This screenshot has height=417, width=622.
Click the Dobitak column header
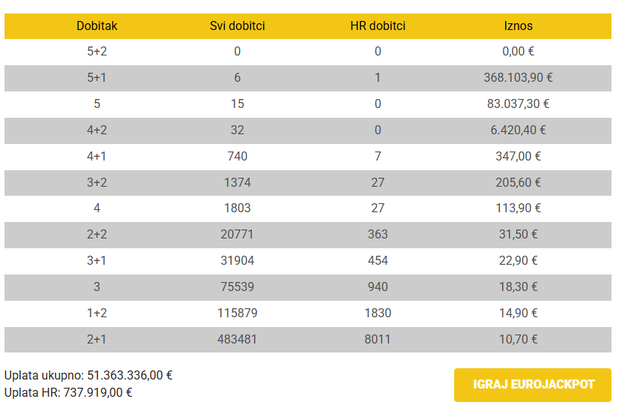click(95, 25)
